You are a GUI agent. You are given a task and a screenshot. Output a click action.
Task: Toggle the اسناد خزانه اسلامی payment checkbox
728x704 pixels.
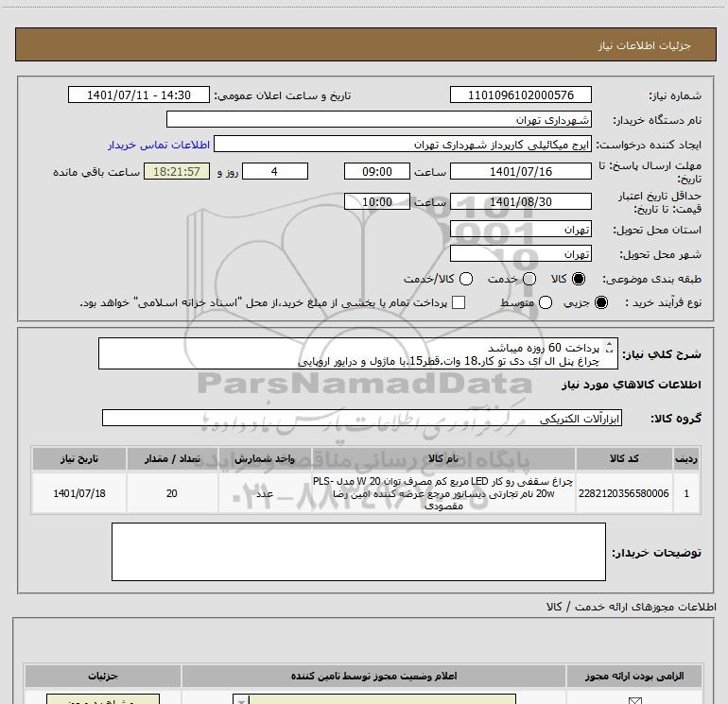point(459,302)
